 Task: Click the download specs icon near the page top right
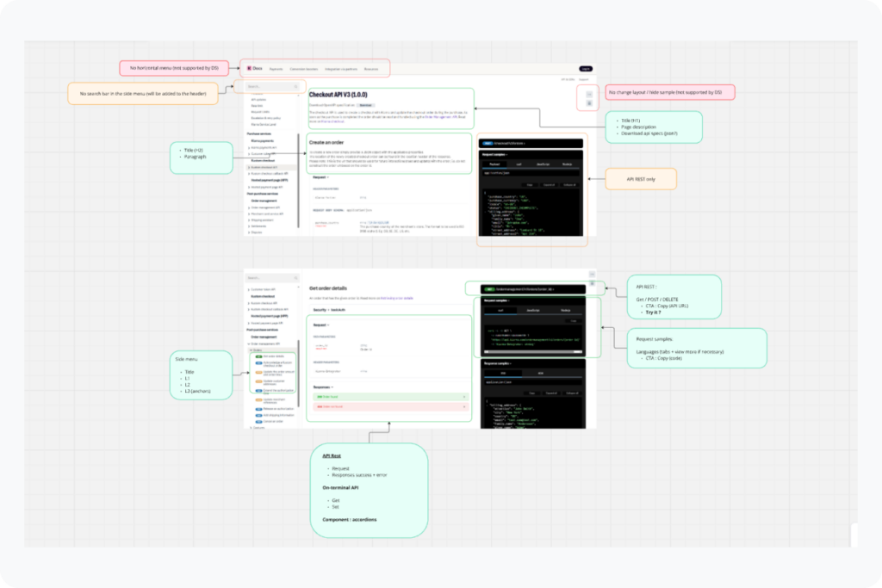(x=590, y=103)
